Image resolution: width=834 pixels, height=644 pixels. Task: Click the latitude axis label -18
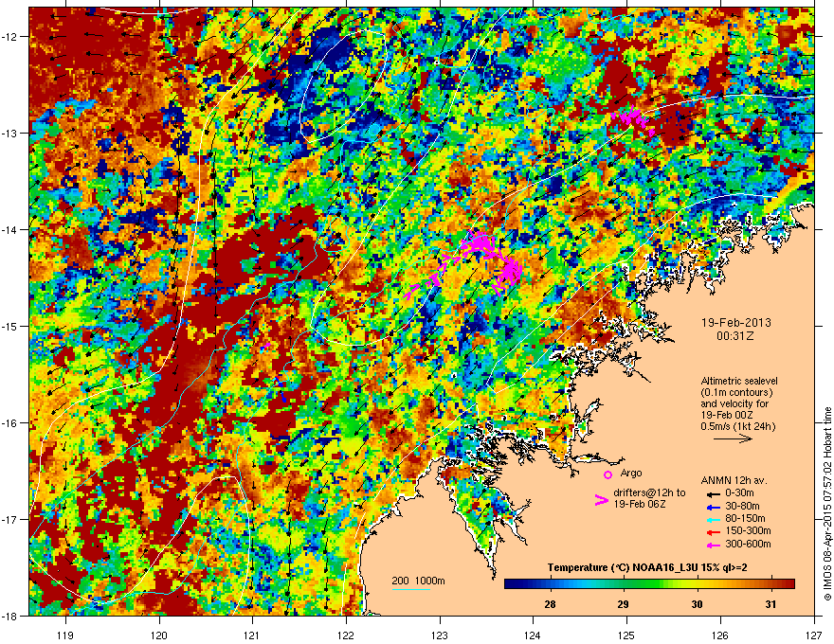pyautogui.click(x=9, y=616)
